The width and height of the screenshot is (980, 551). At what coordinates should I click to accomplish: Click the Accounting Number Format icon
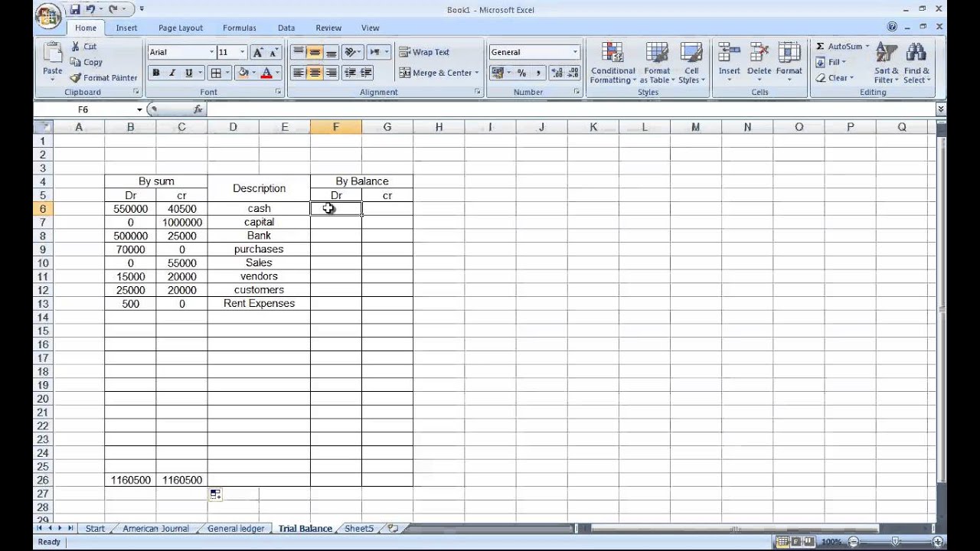click(498, 73)
